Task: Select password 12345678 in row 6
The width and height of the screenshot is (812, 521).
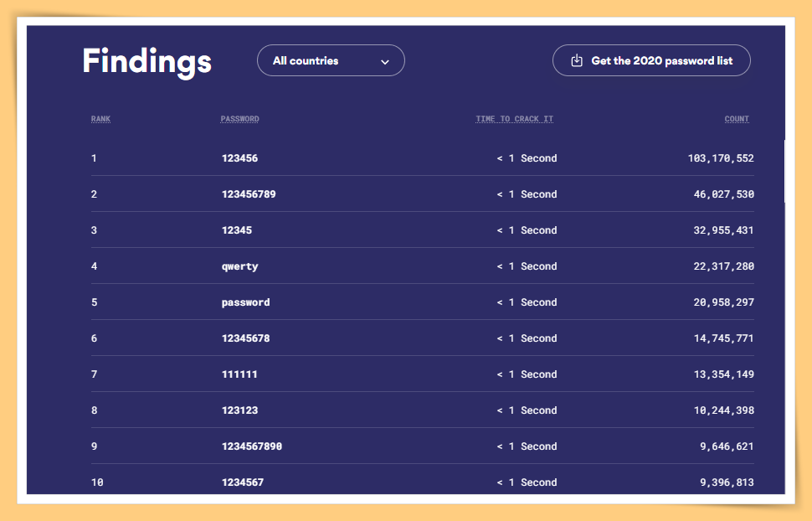Action: click(x=245, y=338)
